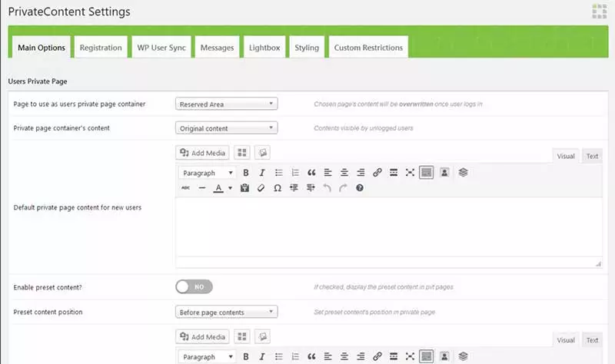Image resolution: width=615 pixels, height=364 pixels.
Task: Insert link in the second editor toolbar
Action: click(377, 356)
